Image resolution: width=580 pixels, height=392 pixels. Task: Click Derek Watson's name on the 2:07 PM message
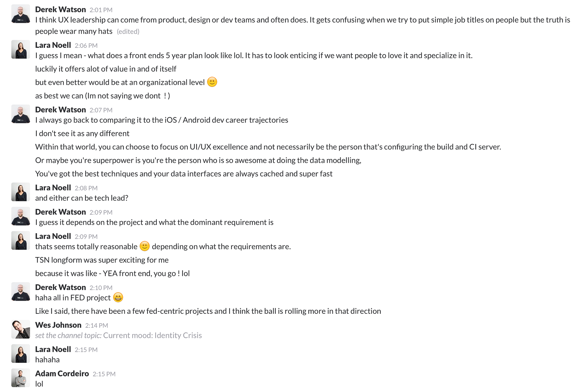[61, 110]
